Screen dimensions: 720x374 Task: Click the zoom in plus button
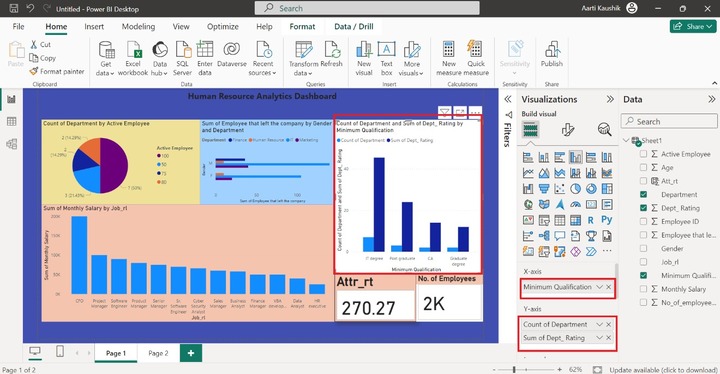559,369
